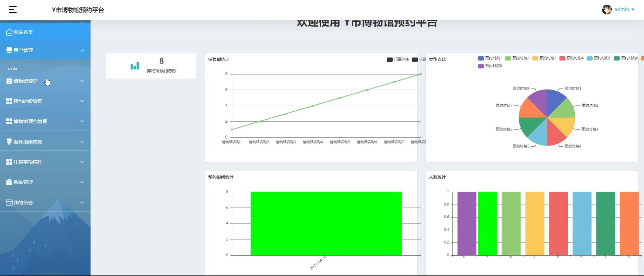Open the 我的信息 menu label

click(x=23, y=203)
